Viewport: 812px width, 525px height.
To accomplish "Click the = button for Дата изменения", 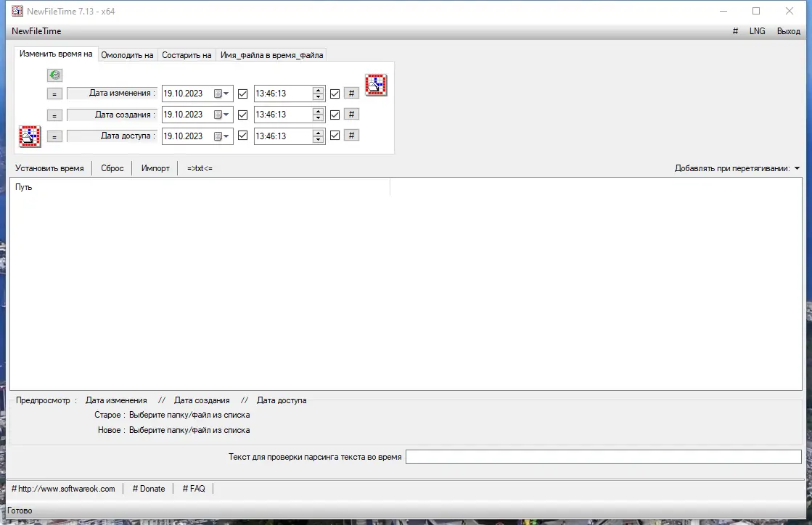I will point(54,94).
